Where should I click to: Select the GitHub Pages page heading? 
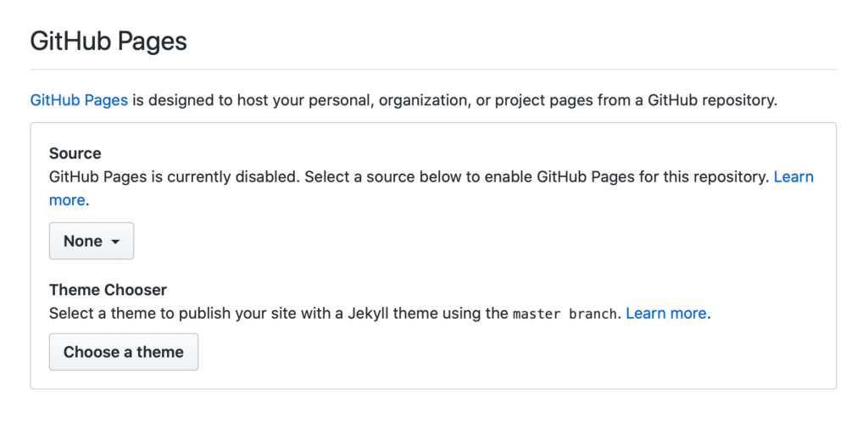(x=108, y=42)
